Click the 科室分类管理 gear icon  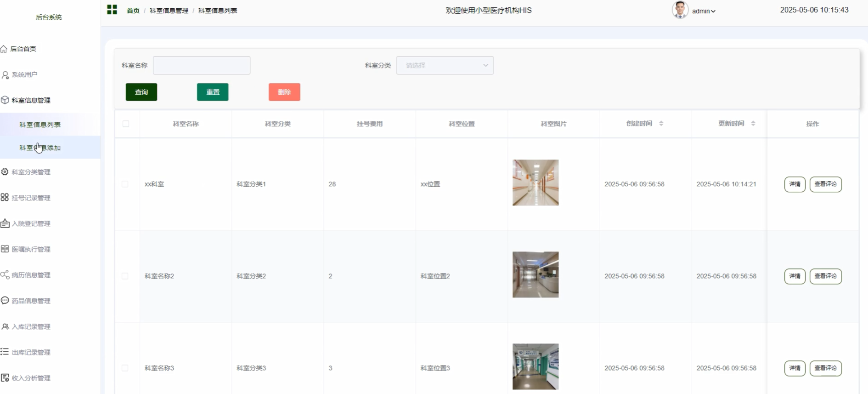tap(5, 172)
